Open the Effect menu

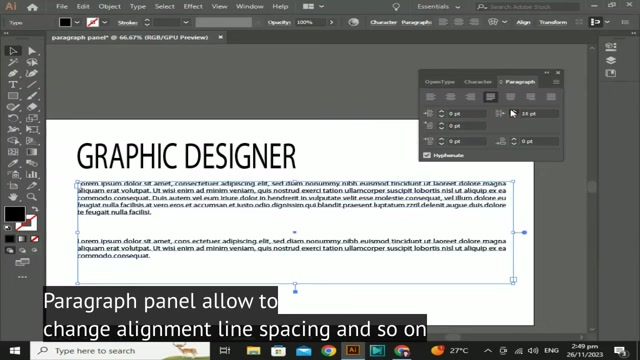pos(193,7)
